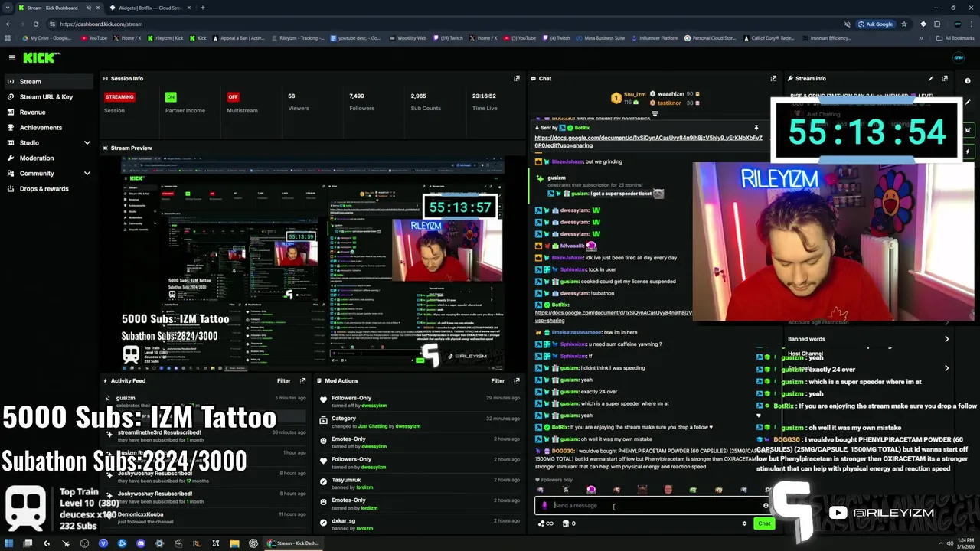Viewport: 980px width, 551px height.
Task: Focus the browser address bar
Action: click(444, 24)
